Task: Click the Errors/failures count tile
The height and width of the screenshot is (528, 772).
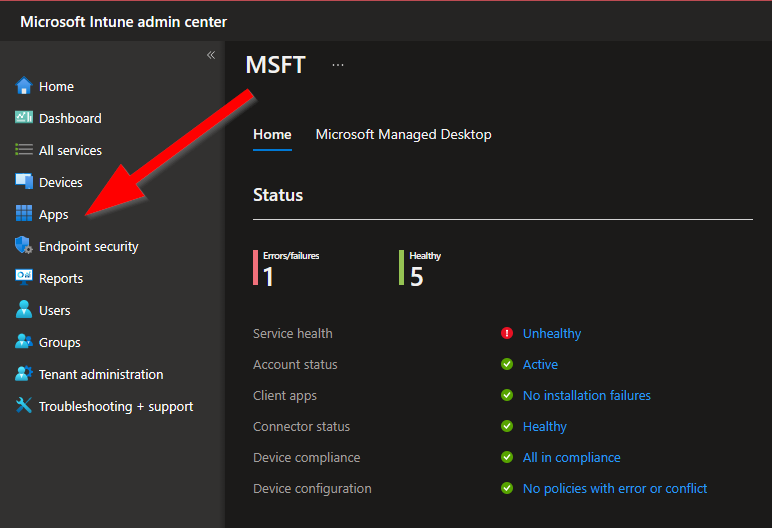Action: pos(287,268)
